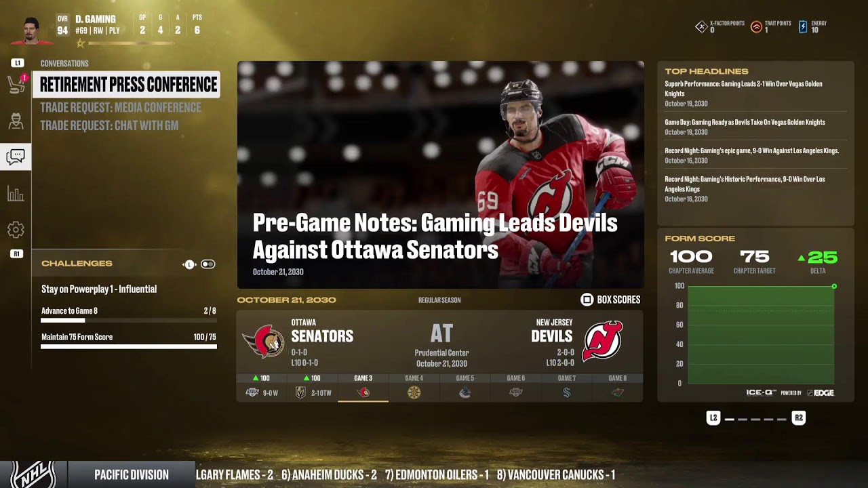868x488 pixels.
Task: Click the X-Factor Points icon
Action: pyautogui.click(x=701, y=27)
